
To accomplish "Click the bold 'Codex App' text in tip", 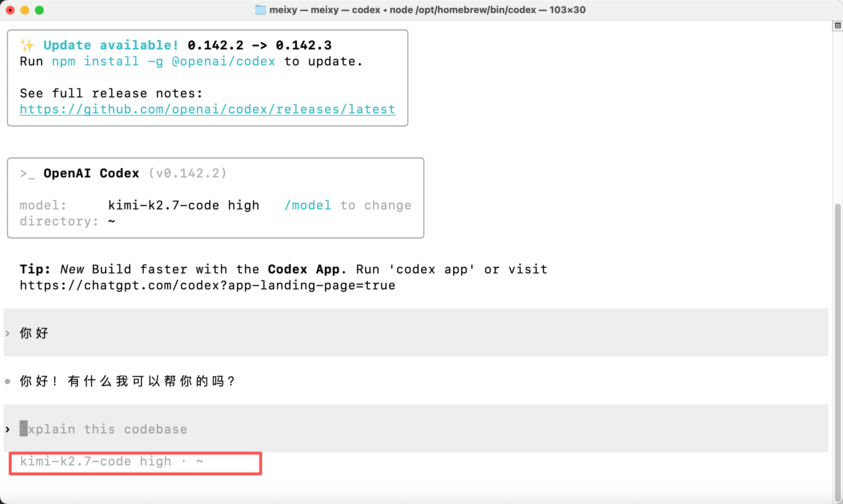I will (304, 269).
